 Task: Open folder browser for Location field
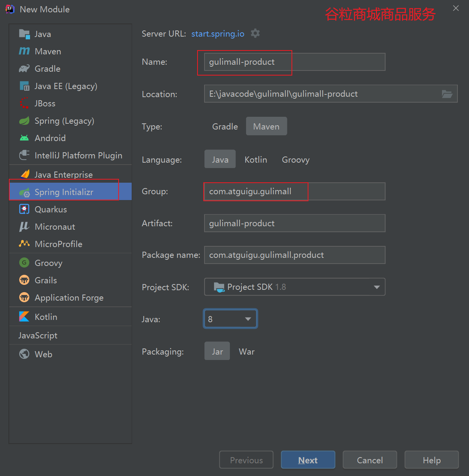(x=447, y=94)
